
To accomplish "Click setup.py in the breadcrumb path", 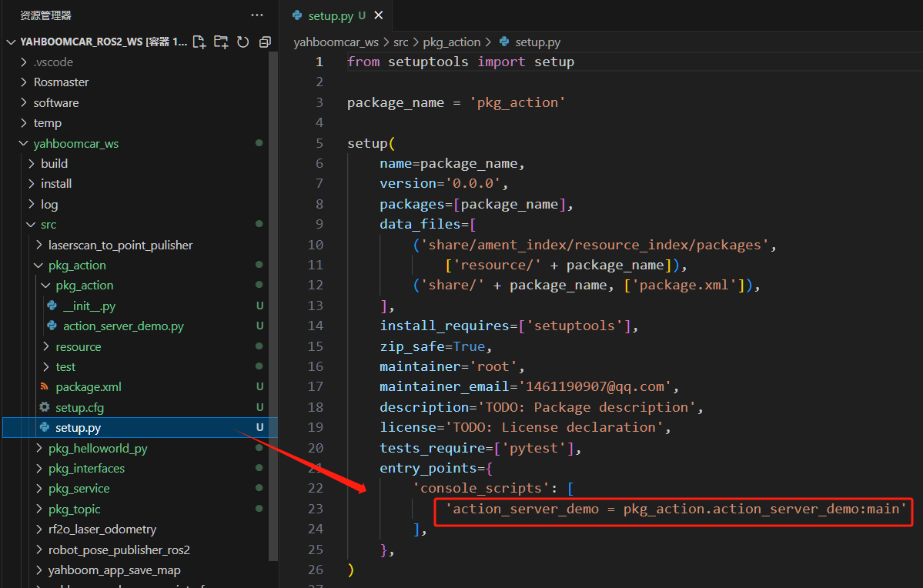I will tap(537, 42).
